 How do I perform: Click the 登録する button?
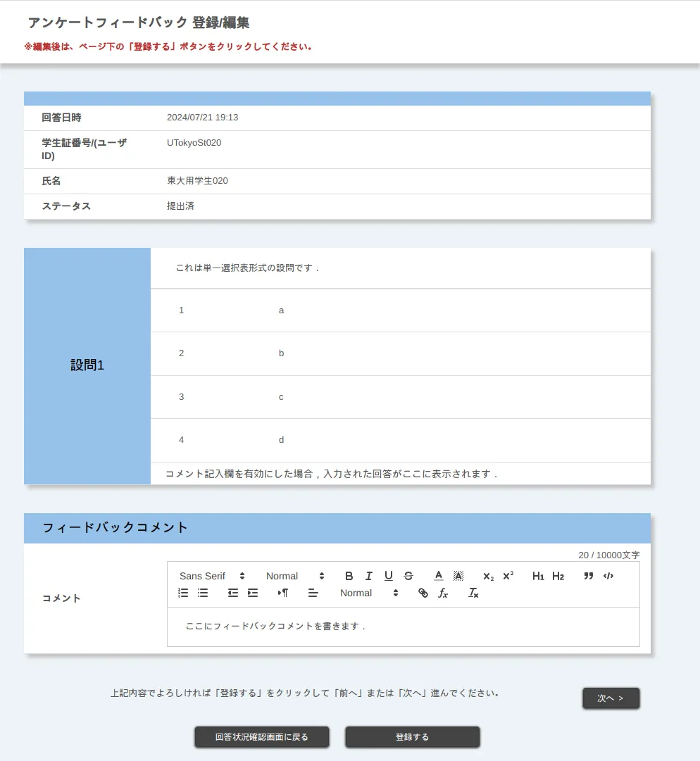(x=412, y=737)
